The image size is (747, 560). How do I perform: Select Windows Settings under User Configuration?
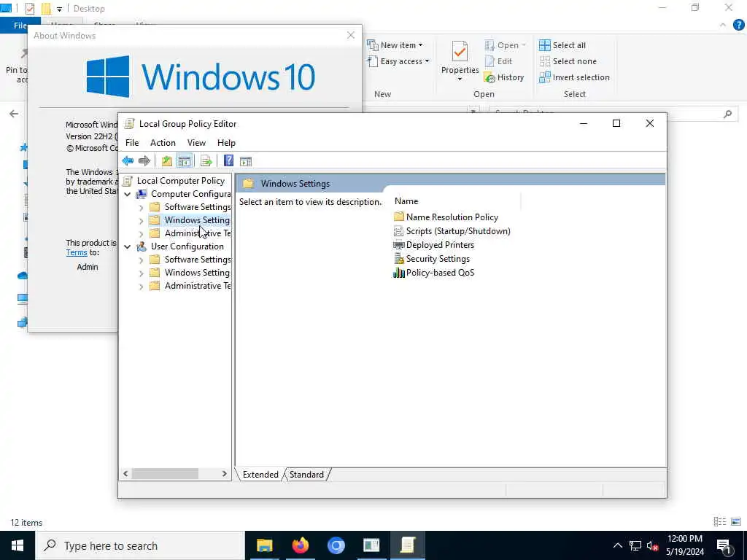pos(190,273)
